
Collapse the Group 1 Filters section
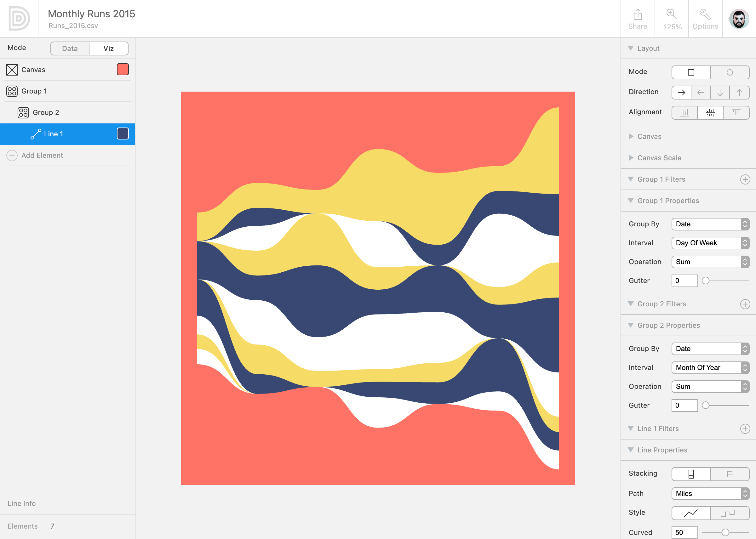point(631,179)
